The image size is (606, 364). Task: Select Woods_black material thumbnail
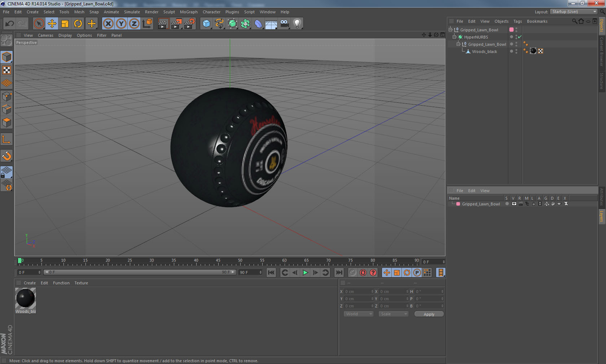25,298
